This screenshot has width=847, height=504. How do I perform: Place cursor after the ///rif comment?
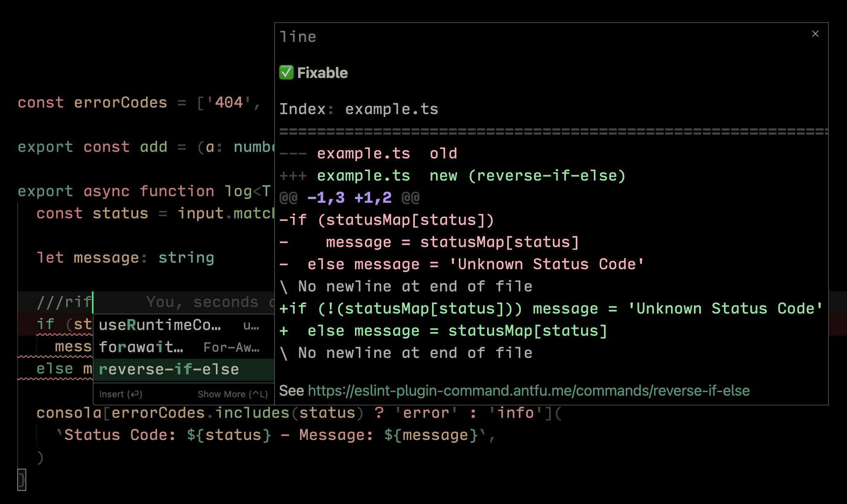[93, 302]
